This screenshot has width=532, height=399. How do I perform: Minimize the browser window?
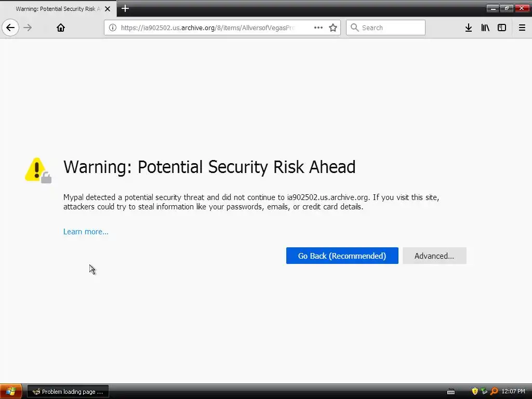pyautogui.click(x=493, y=8)
